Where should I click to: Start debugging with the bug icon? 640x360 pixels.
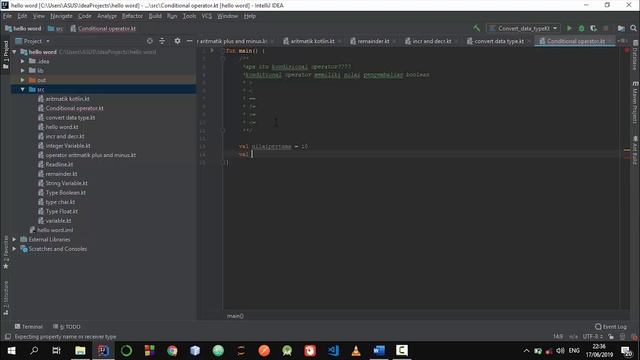coord(581,28)
